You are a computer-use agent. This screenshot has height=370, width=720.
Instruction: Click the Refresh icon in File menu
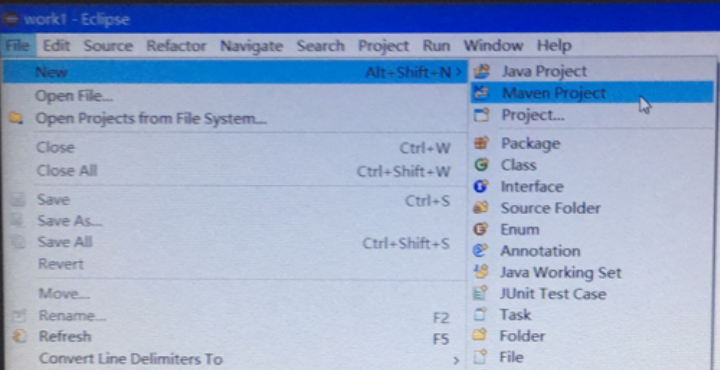coord(19,336)
